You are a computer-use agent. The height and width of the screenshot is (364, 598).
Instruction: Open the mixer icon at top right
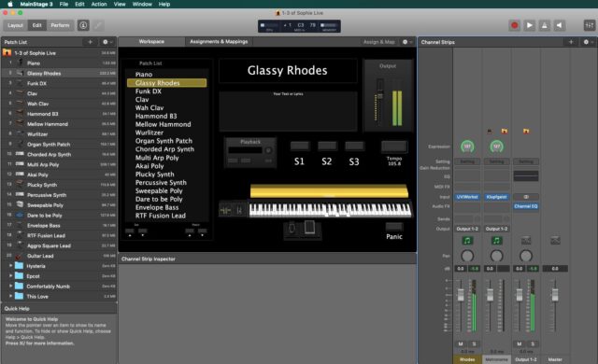590,25
